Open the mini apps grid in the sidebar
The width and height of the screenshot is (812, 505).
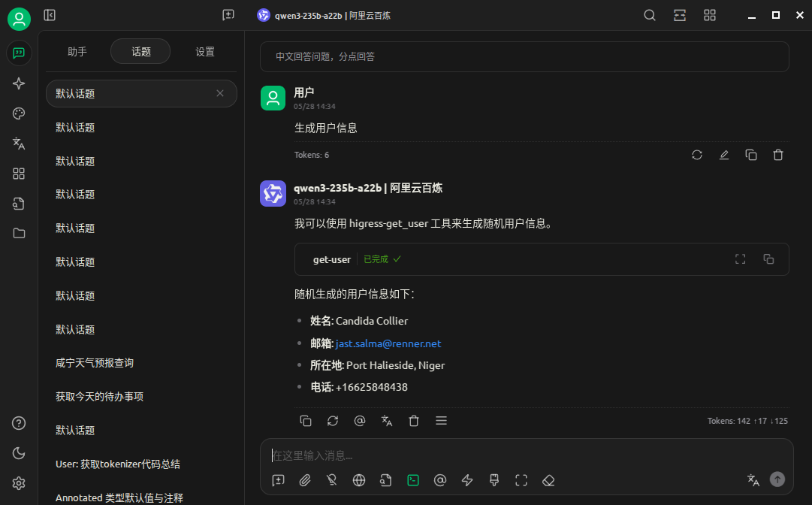tap(19, 174)
